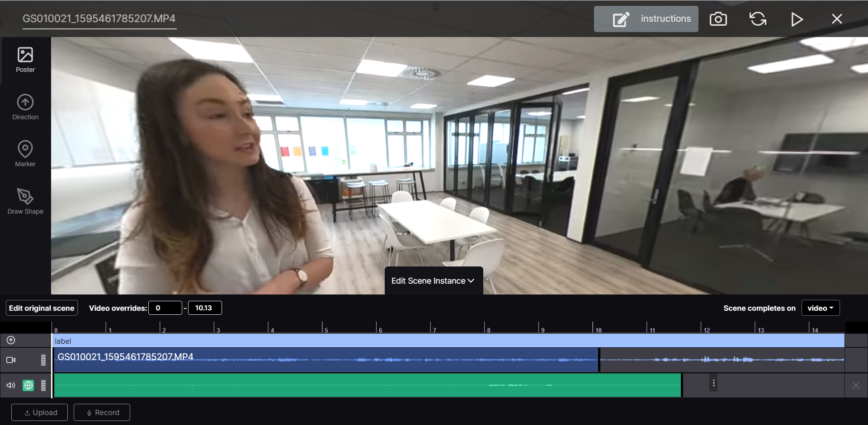
Task: Click the video override start field
Action: click(x=165, y=308)
